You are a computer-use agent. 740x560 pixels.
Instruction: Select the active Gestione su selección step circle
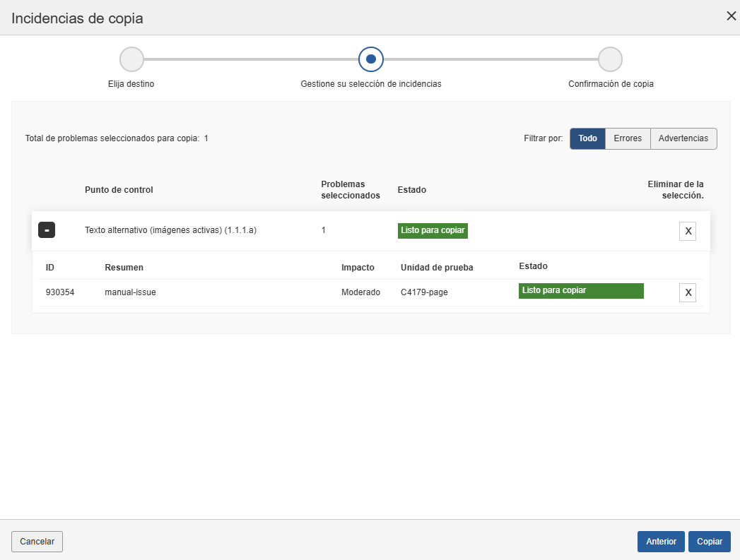coord(371,60)
